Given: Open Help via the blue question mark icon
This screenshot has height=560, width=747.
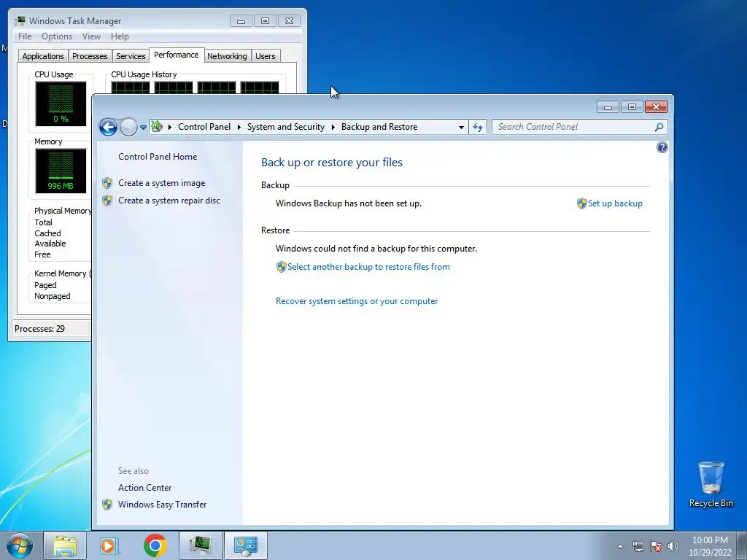Looking at the screenshot, I should pyautogui.click(x=662, y=147).
